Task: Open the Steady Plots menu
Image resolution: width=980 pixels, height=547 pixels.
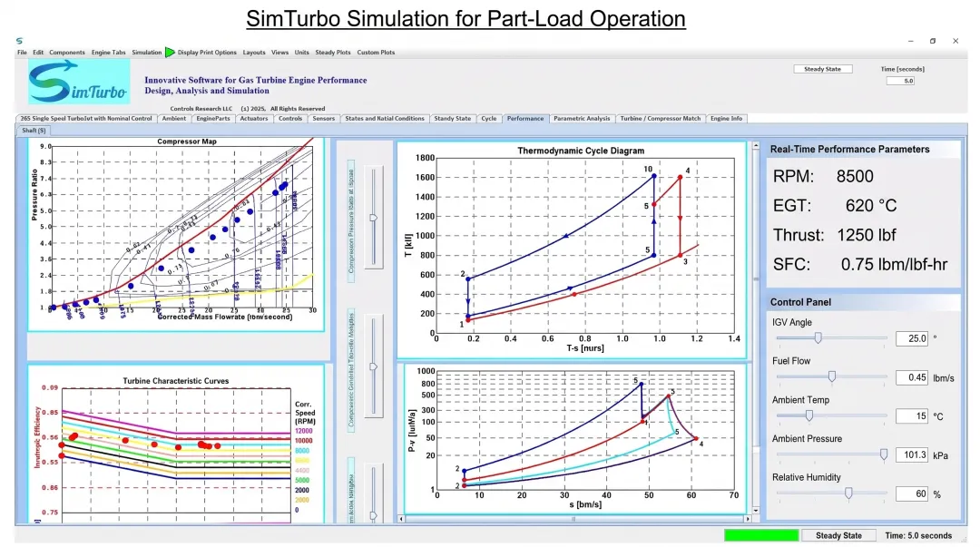Action: pyautogui.click(x=332, y=53)
